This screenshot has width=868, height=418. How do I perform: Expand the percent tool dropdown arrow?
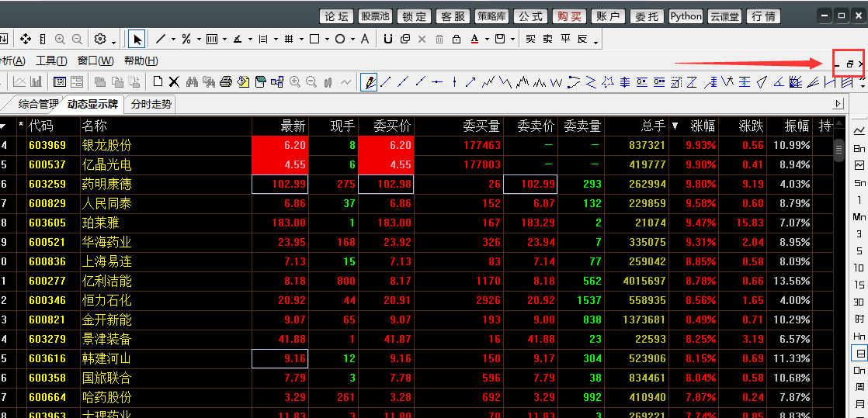pyautogui.click(x=199, y=40)
